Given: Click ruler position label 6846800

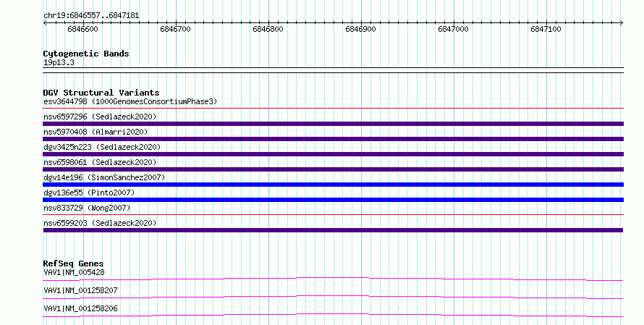Looking at the screenshot, I should [x=268, y=29].
